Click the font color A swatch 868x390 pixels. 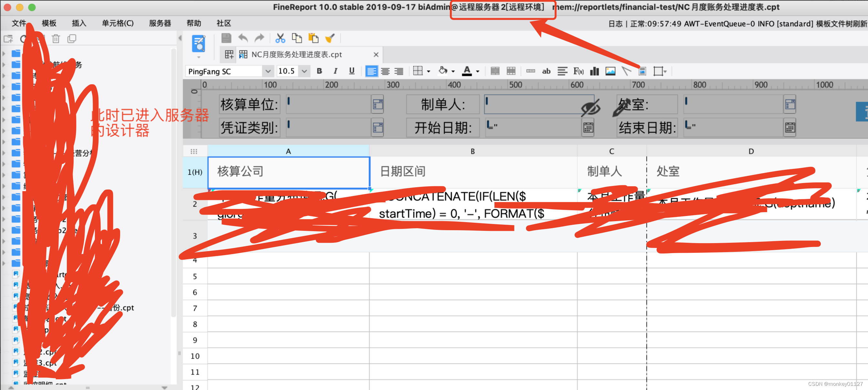(x=467, y=71)
